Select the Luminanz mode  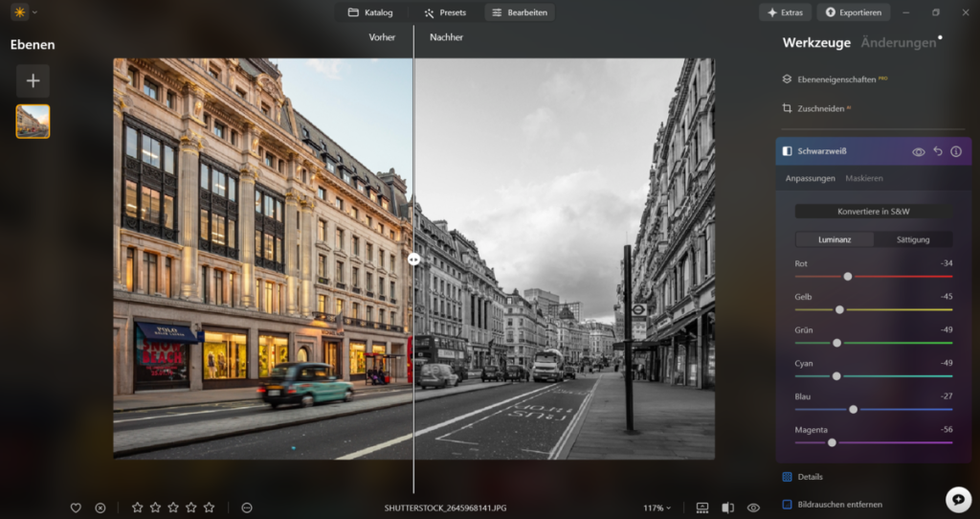pos(835,239)
